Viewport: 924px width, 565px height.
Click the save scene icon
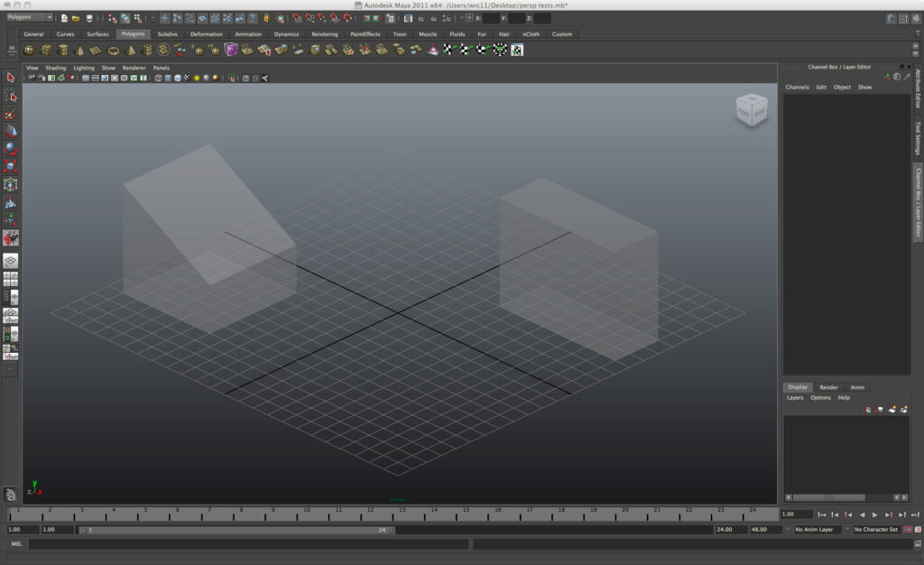coord(89,18)
